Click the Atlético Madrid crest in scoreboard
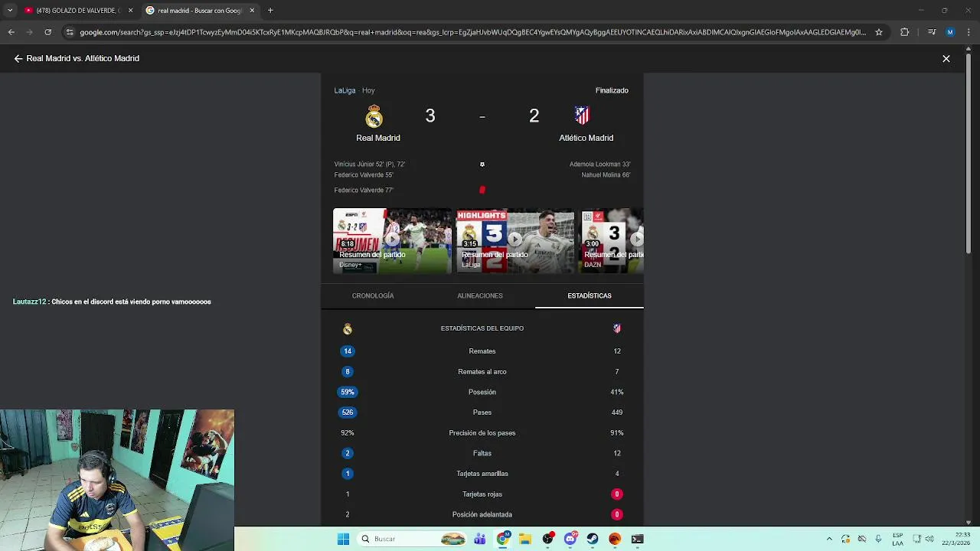This screenshot has height=551, width=980. point(582,116)
